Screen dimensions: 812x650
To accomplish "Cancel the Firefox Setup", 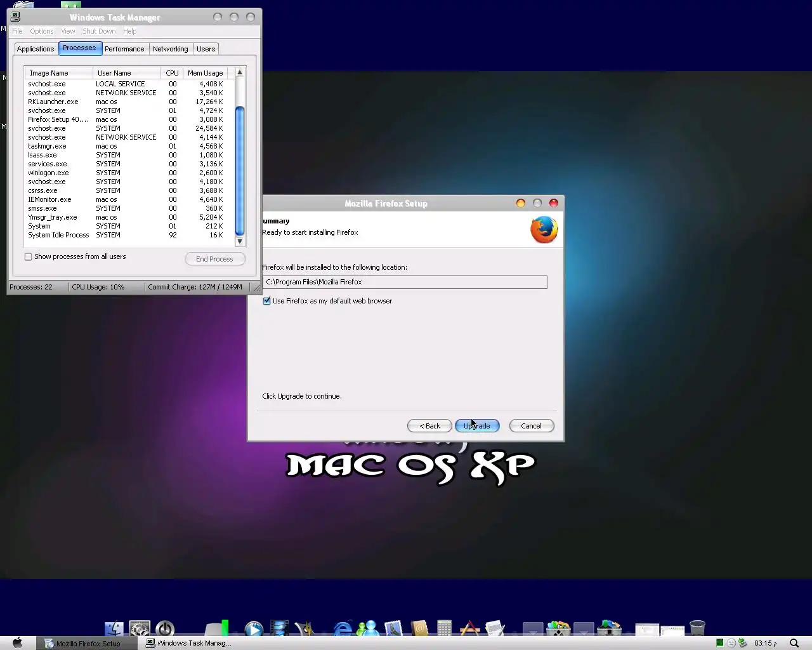I will pyautogui.click(x=531, y=426).
